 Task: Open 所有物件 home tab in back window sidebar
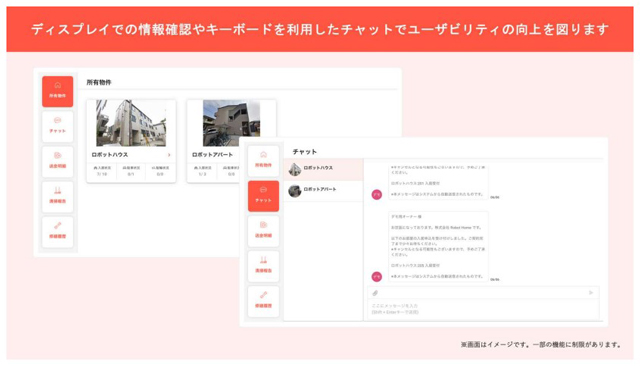pos(58,91)
